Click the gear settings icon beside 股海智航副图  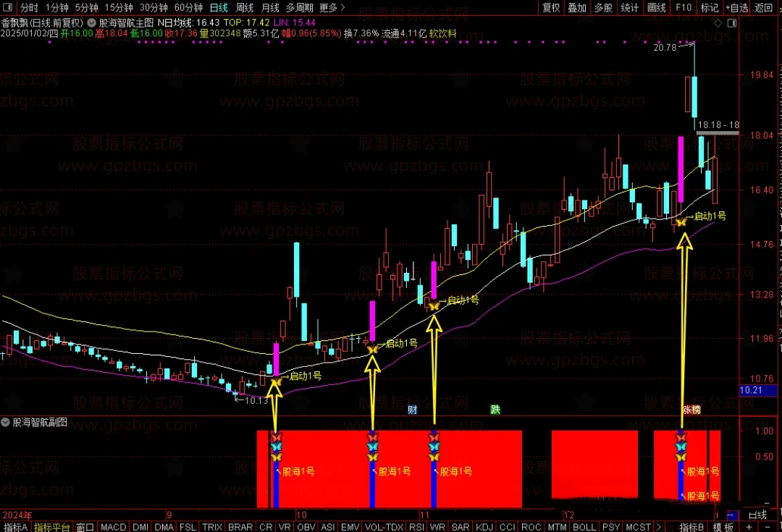click(x=7, y=422)
